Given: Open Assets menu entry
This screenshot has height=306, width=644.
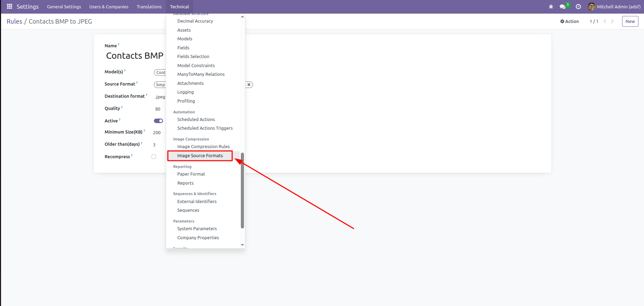Looking at the screenshot, I should click(184, 30).
